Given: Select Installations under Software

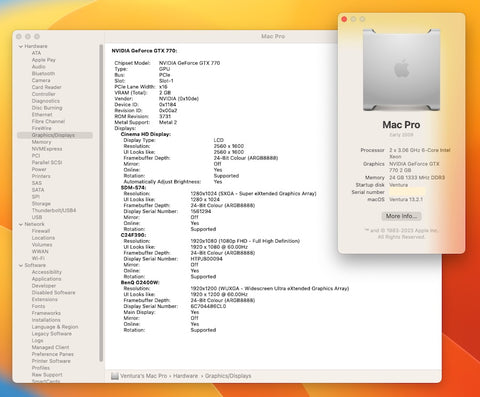Looking at the screenshot, I should click(46, 320).
